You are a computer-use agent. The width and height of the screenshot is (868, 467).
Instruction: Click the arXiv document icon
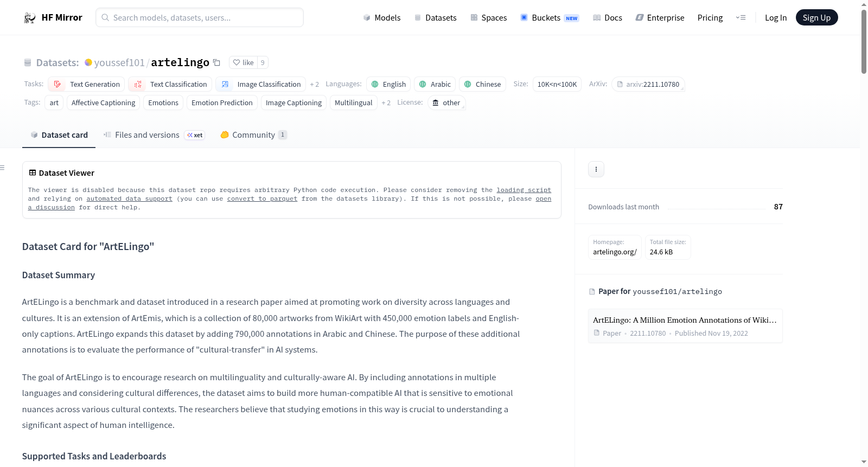(620, 84)
